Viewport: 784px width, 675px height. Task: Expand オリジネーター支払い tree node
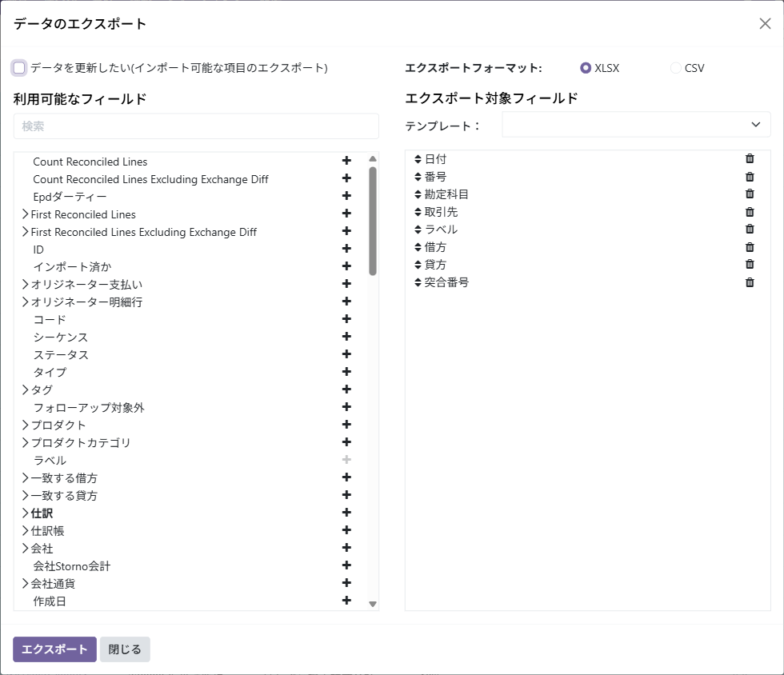tap(25, 284)
